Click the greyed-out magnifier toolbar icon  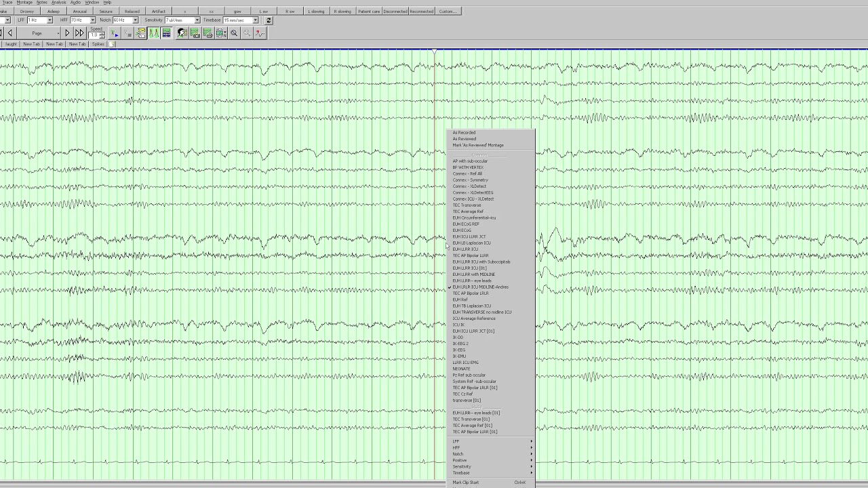point(247,33)
